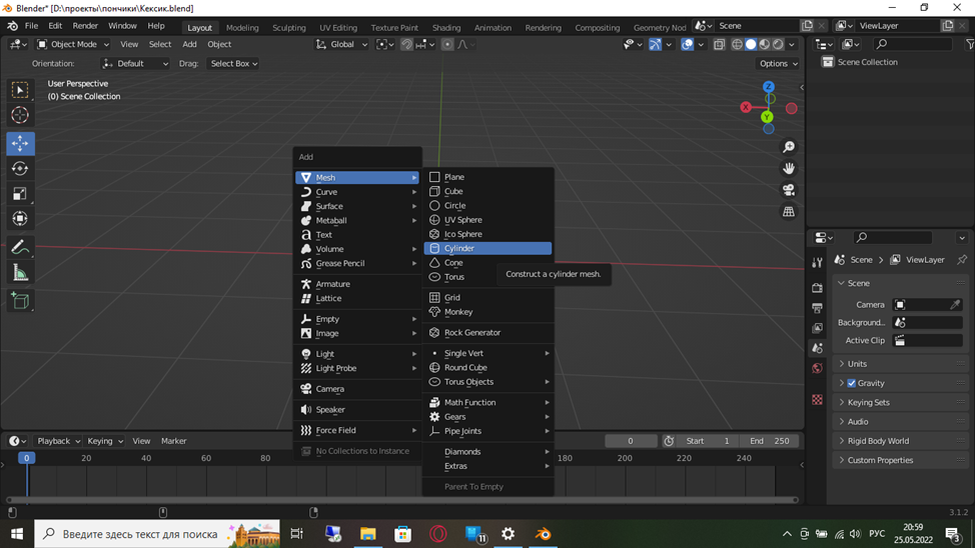
Task: Open the Texture properties tab
Action: coord(817,399)
